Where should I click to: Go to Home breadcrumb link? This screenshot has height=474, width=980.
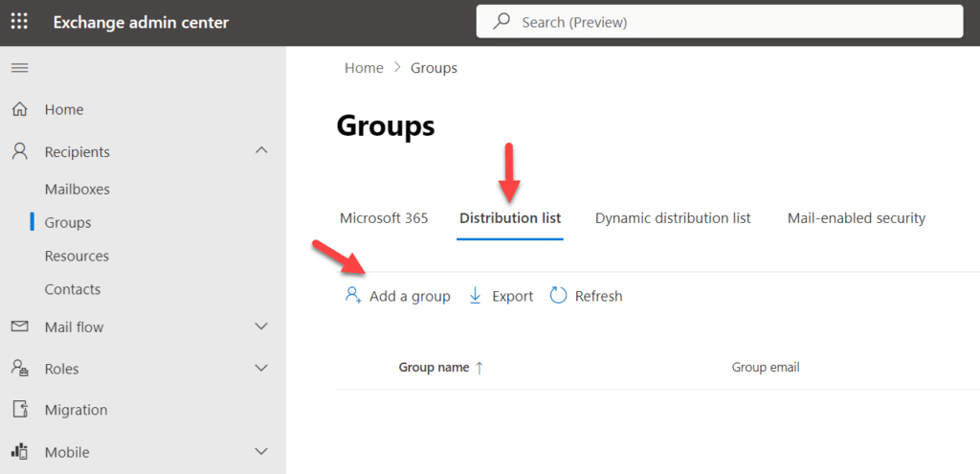click(x=364, y=68)
